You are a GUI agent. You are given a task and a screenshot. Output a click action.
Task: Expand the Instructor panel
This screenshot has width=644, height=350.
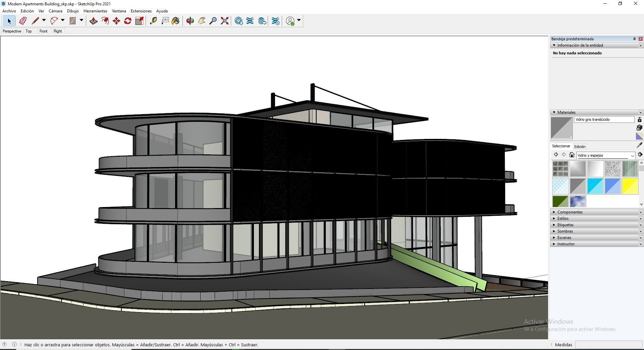pos(554,244)
